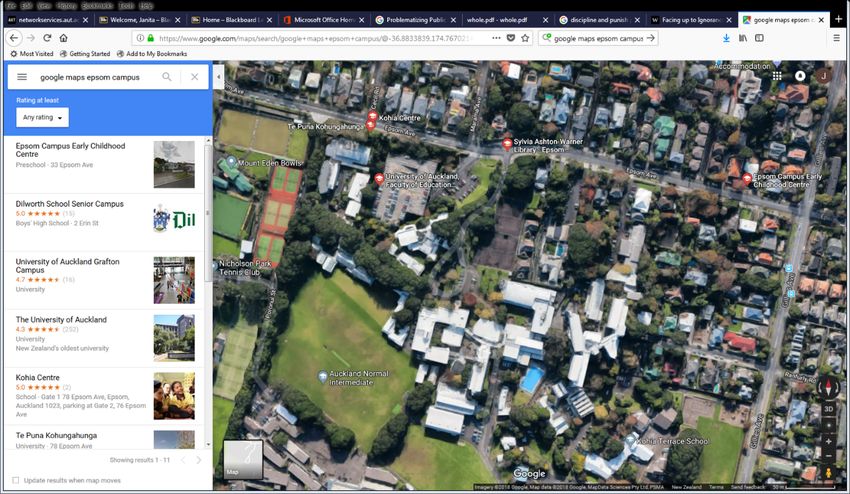Switch to networkservices.aut tab
The width and height of the screenshot is (850, 494).
tap(48, 20)
